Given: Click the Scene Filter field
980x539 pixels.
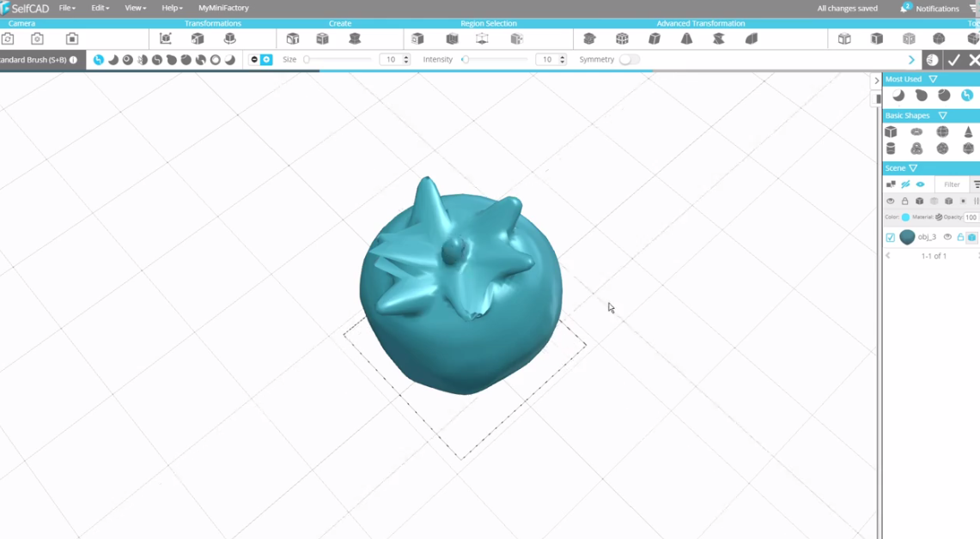Looking at the screenshot, I should 952,185.
